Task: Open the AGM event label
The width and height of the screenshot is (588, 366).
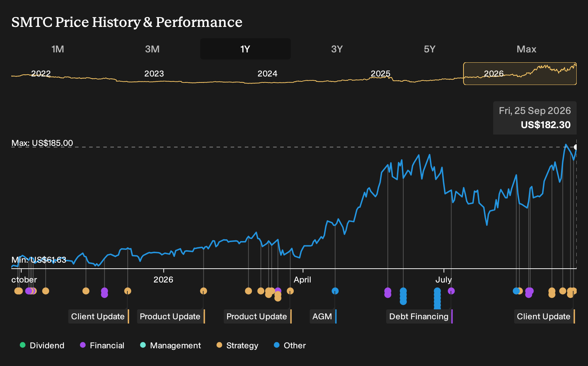Action: click(x=323, y=316)
